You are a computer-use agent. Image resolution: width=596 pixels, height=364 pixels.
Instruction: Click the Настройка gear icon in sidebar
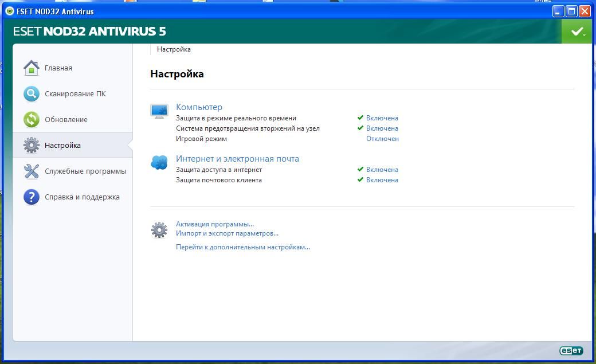coord(31,145)
